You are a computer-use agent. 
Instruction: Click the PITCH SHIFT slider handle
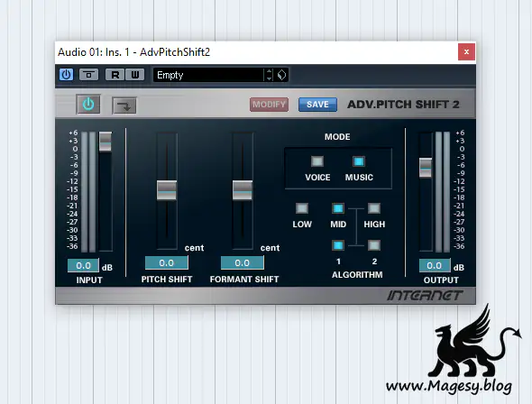coord(167,190)
